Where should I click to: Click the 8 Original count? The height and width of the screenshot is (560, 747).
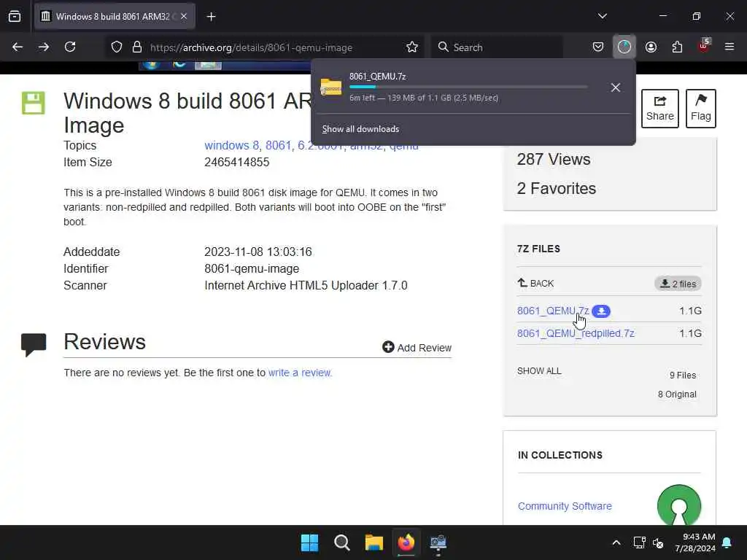point(677,394)
